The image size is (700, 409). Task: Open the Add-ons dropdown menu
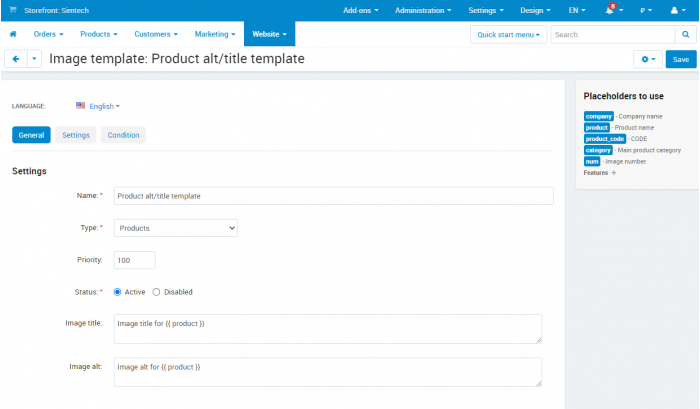(x=361, y=10)
